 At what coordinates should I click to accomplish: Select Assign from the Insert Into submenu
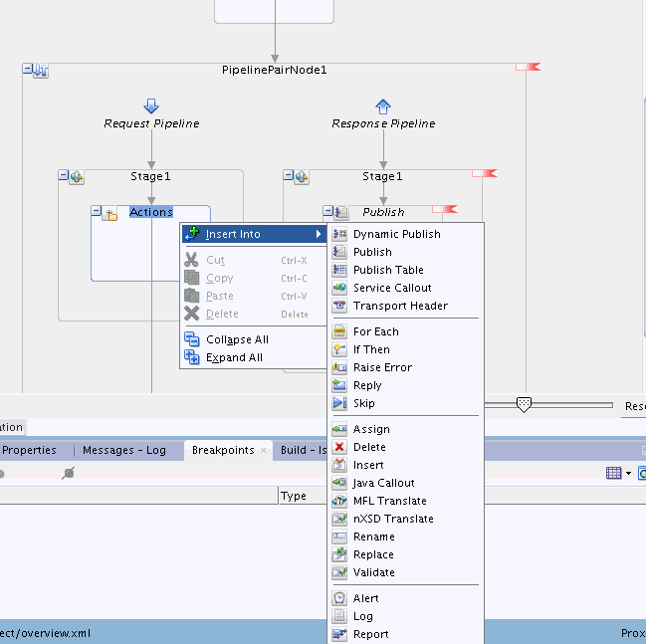tap(371, 429)
